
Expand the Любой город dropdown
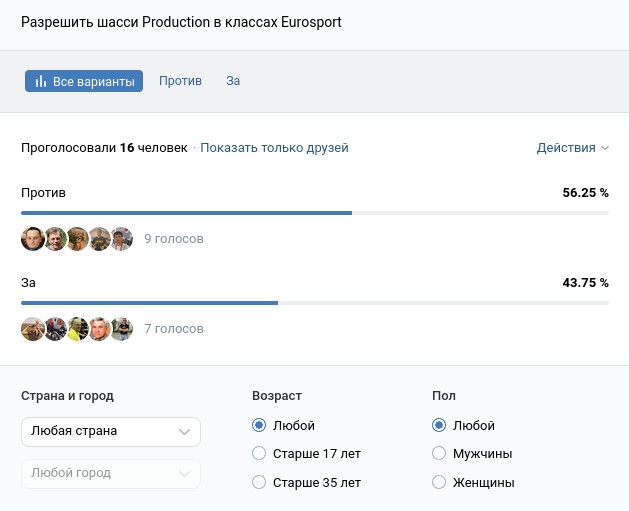coord(110,473)
